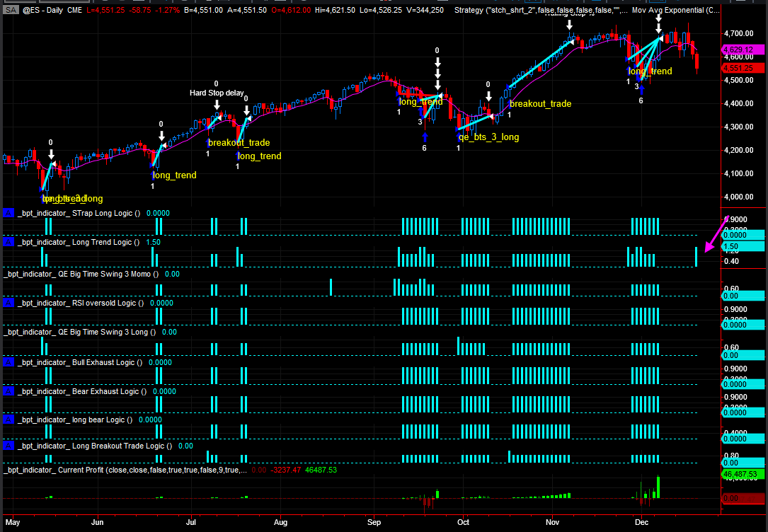Click the green 46,487.53 profit value tag
The image size is (768, 532).
[742, 474]
